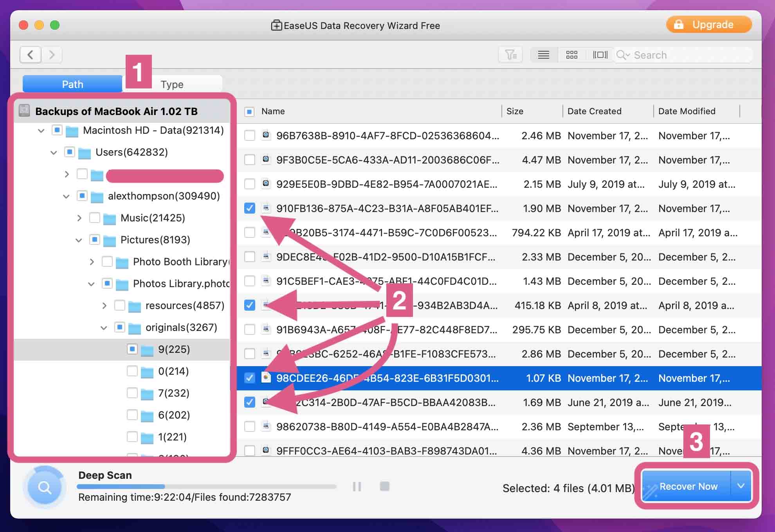The width and height of the screenshot is (775, 532).
Task: Uncheck the 910FB136-875A file checkbox
Action: pyautogui.click(x=249, y=208)
